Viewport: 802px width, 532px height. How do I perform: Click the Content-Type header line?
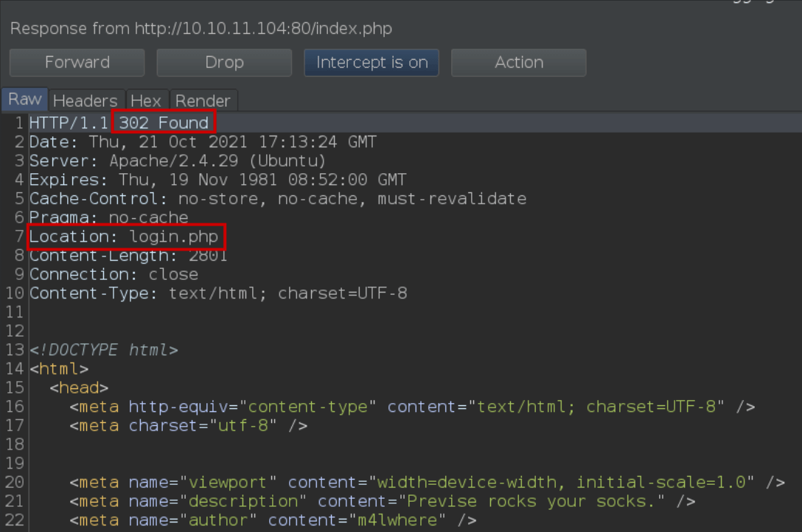(x=218, y=293)
